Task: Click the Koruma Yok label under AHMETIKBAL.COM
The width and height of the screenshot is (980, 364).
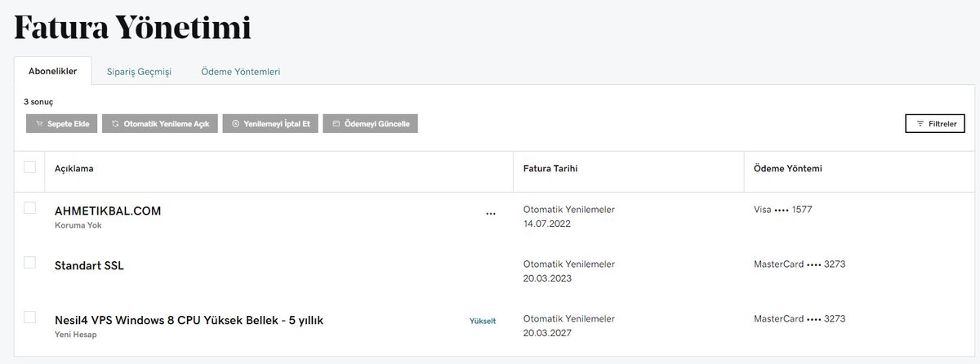Action: 78,225
